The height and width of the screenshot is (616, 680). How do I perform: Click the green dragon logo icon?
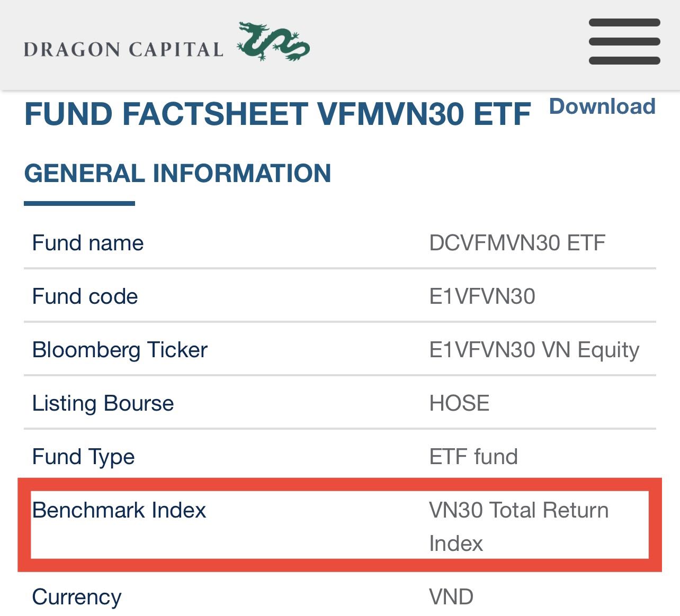point(273,41)
